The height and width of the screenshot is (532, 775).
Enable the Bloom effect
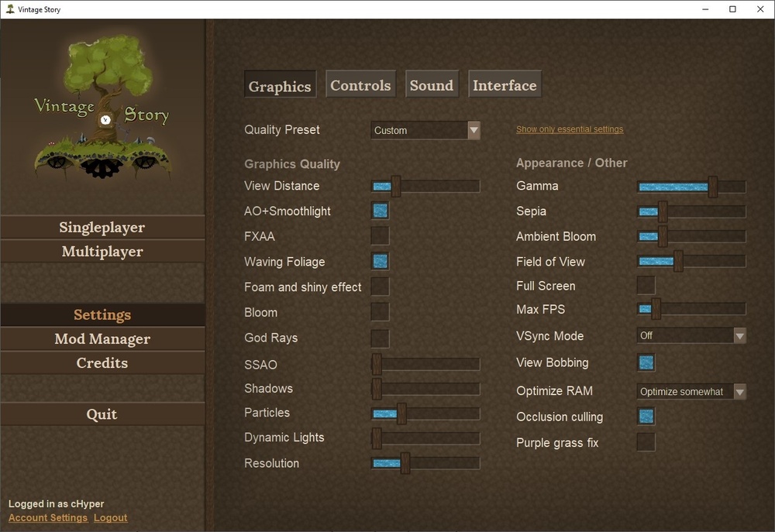[x=380, y=311]
